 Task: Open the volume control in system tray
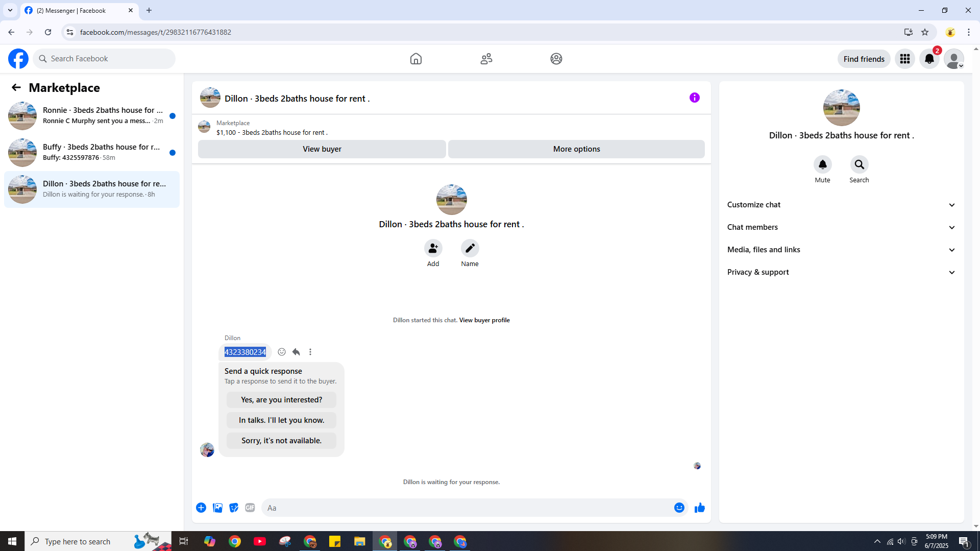[901, 541]
